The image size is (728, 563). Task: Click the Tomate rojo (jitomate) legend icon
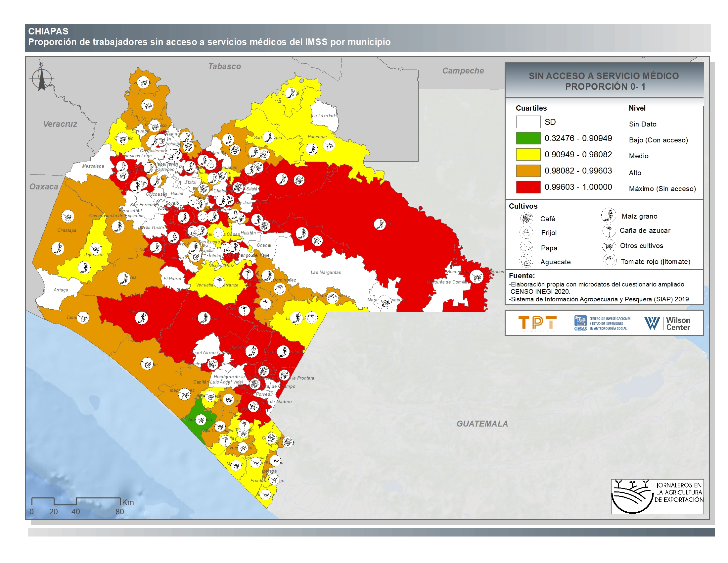[610, 261]
